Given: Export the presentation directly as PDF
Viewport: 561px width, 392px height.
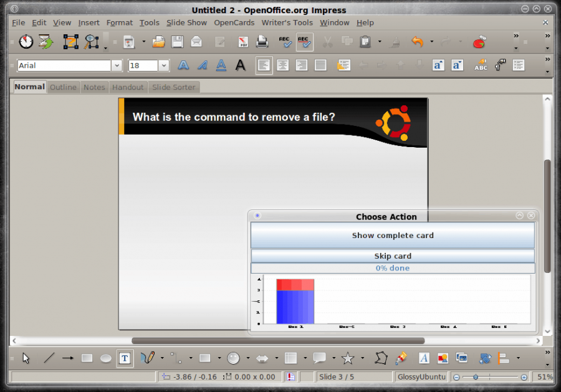Looking at the screenshot, I should pos(242,42).
